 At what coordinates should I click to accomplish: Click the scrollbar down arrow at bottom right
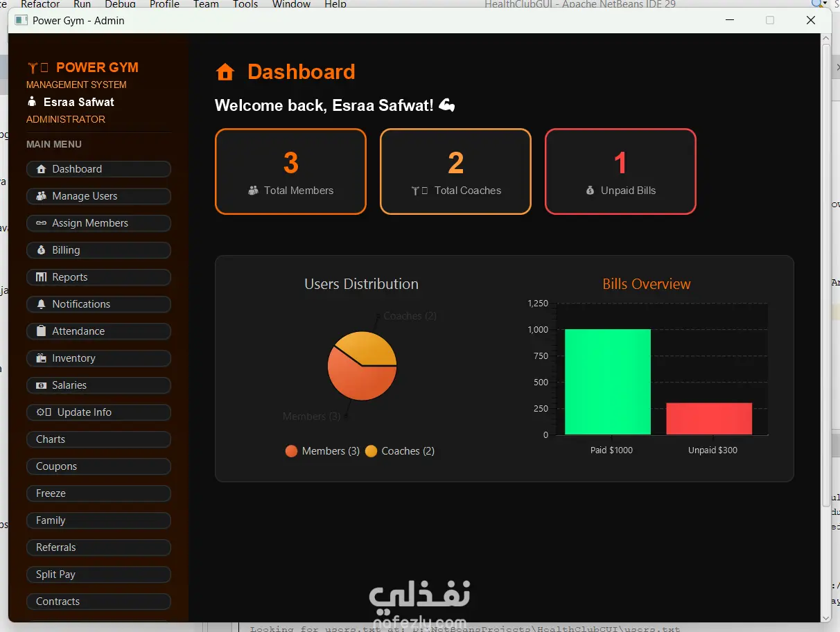(x=825, y=617)
